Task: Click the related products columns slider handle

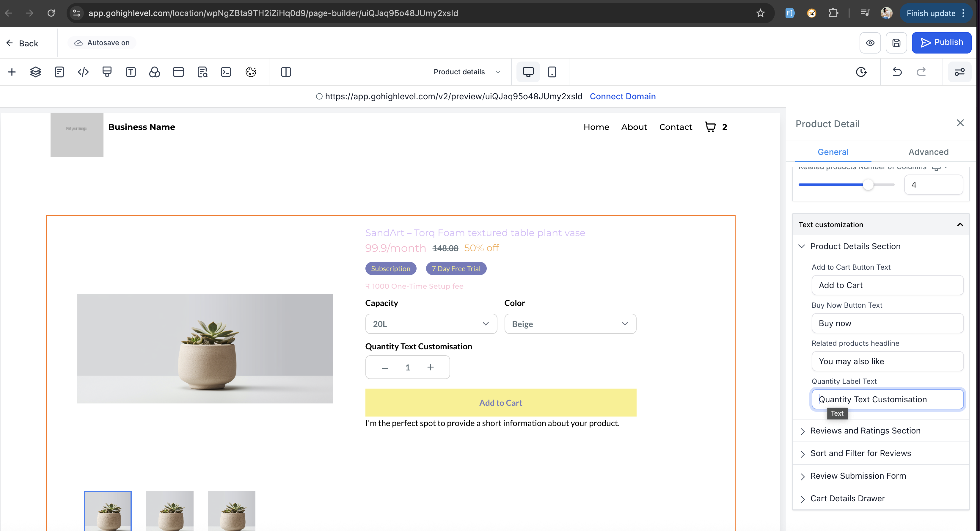Action: (868, 185)
